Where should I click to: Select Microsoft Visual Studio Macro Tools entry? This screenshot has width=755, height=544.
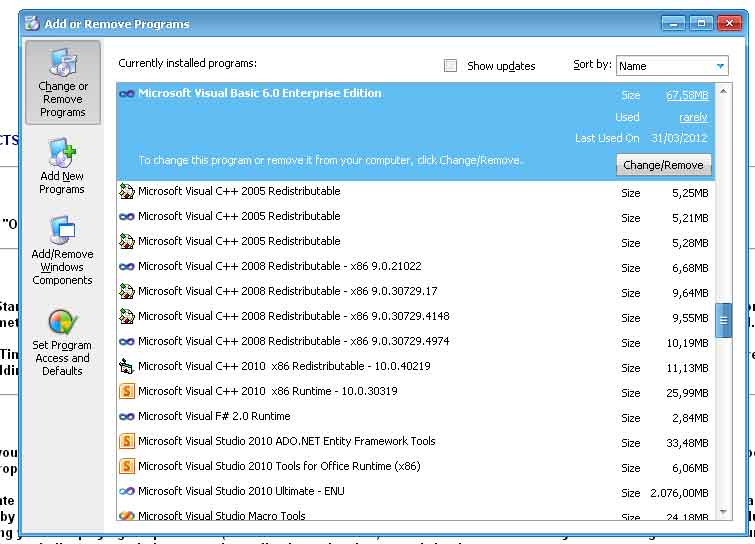(416, 512)
